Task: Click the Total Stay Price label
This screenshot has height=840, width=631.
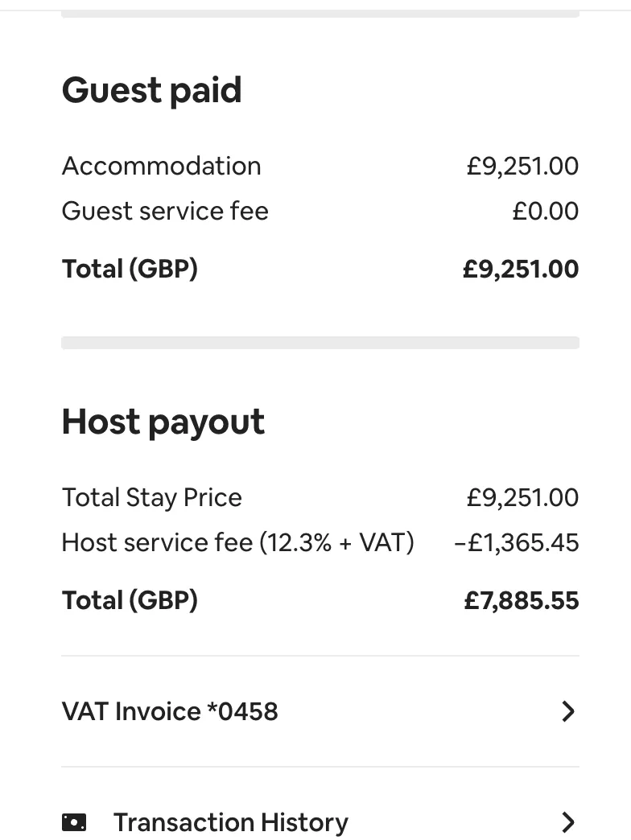Action: [x=151, y=498]
